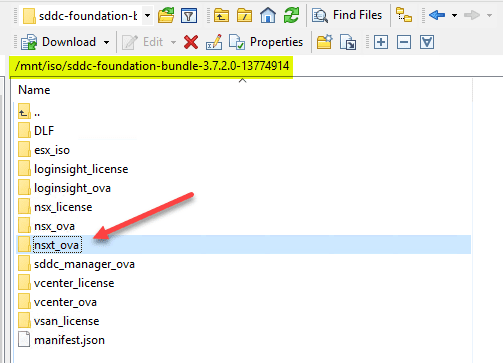503x363 pixels.
Task: Select the loginsight_ova folder
Action: coord(64,188)
